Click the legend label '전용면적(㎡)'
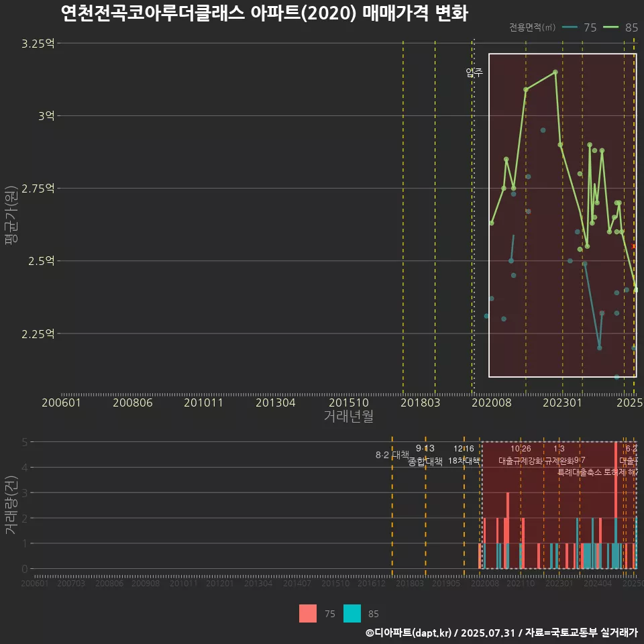 (532, 27)
